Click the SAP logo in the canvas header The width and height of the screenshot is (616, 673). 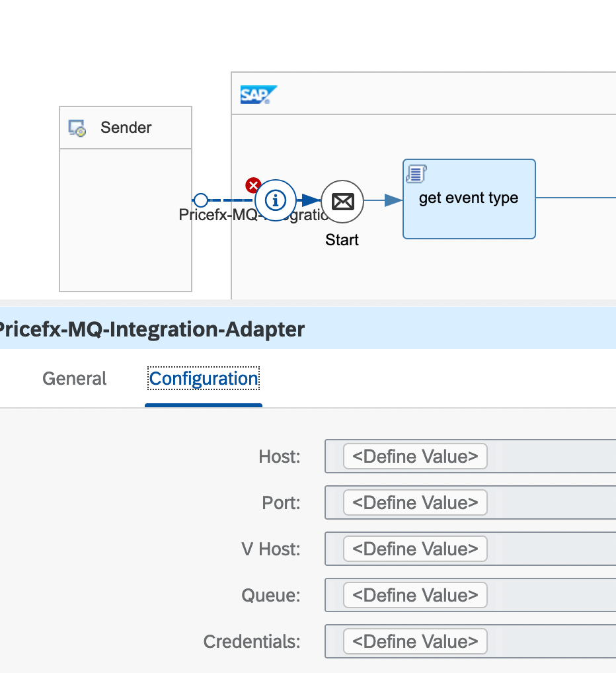(x=257, y=94)
